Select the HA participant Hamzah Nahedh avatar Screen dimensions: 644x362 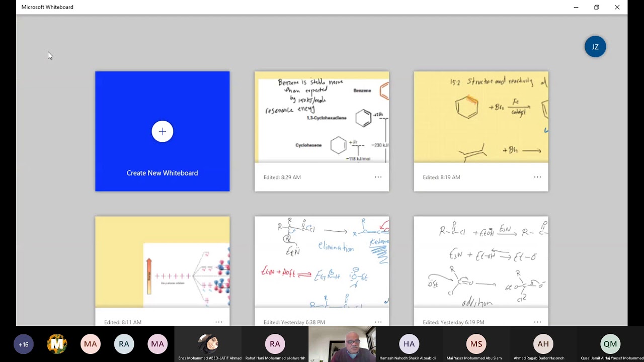(409, 344)
